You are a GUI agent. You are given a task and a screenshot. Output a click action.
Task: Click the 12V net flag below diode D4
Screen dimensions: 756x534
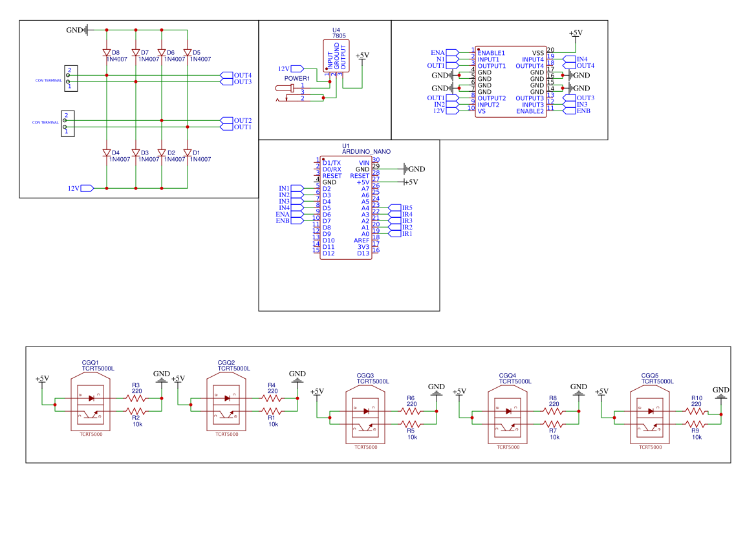pos(81,188)
